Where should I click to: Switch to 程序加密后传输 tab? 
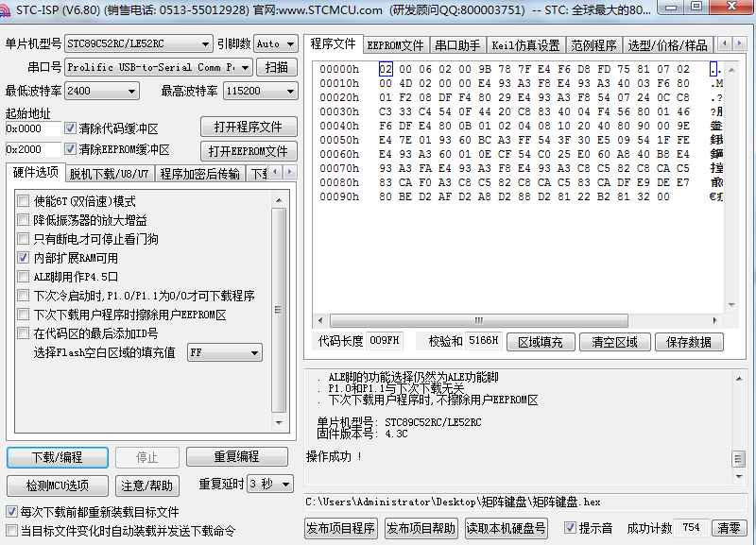click(x=199, y=174)
